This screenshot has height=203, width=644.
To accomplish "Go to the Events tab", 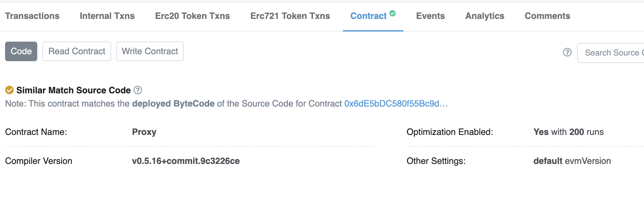I will tap(430, 16).
